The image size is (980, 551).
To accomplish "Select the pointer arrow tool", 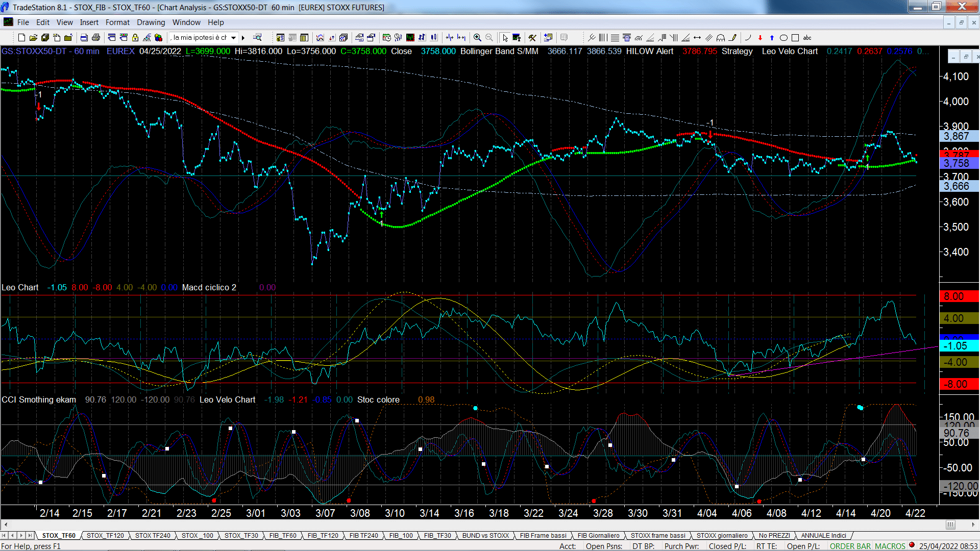I will (505, 37).
